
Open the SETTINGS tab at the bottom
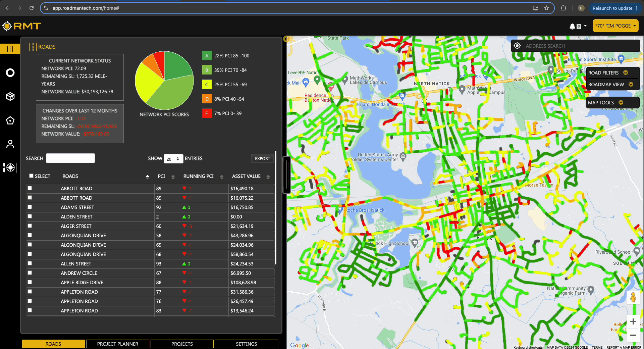pyautogui.click(x=246, y=344)
